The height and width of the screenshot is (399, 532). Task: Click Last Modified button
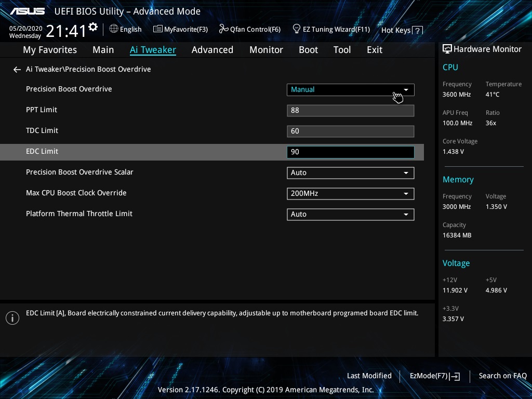(x=369, y=376)
